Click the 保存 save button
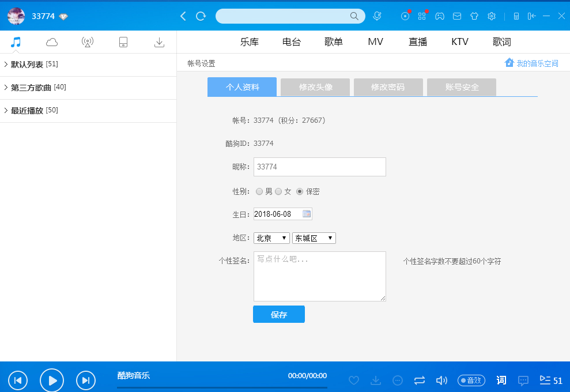The width and height of the screenshot is (570, 392). click(279, 314)
